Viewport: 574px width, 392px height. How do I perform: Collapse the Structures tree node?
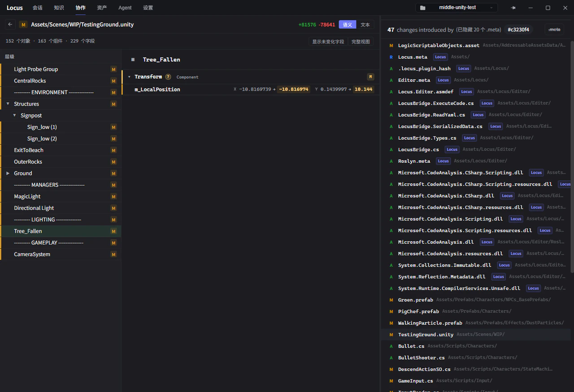point(8,104)
